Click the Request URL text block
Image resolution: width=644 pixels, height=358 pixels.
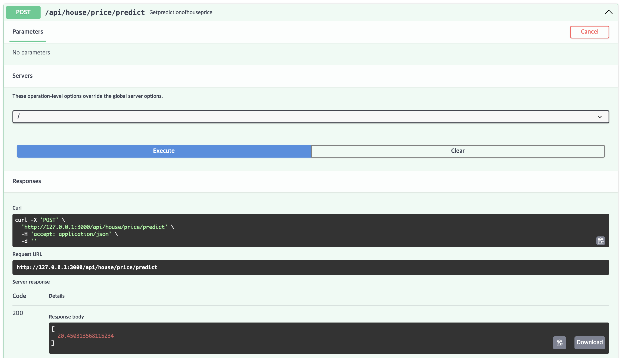(x=87, y=268)
